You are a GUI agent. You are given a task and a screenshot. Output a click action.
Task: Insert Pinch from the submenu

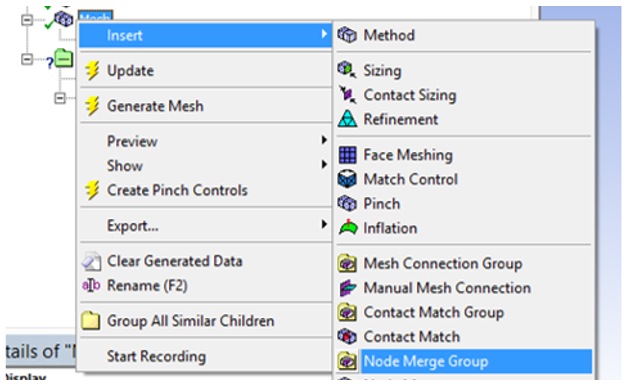[464, 204]
